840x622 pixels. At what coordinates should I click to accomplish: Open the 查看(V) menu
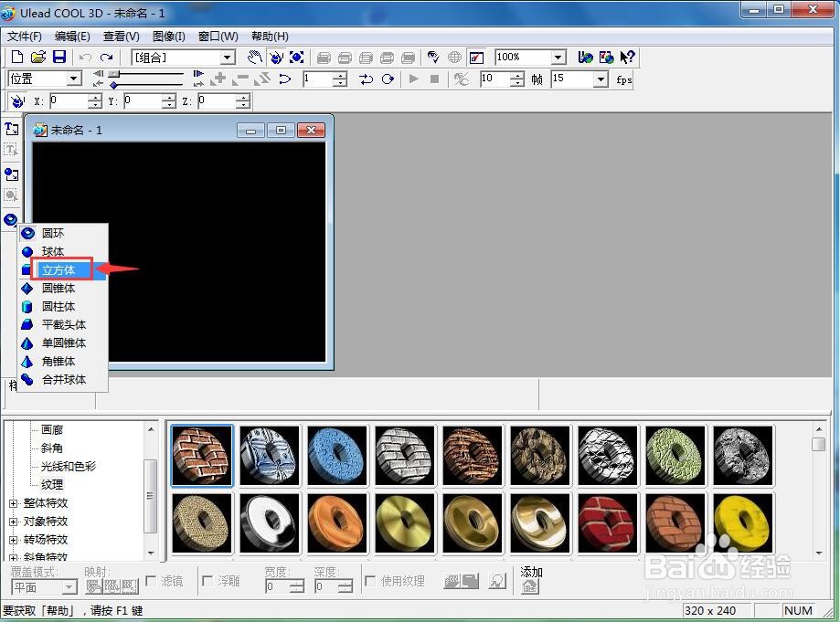pyautogui.click(x=121, y=37)
